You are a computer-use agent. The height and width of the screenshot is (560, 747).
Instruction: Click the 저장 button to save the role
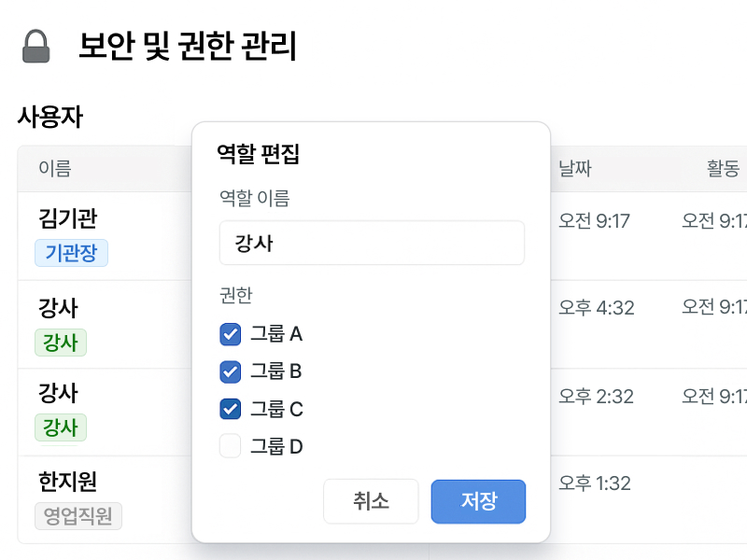pyautogui.click(x=478, y=501)
